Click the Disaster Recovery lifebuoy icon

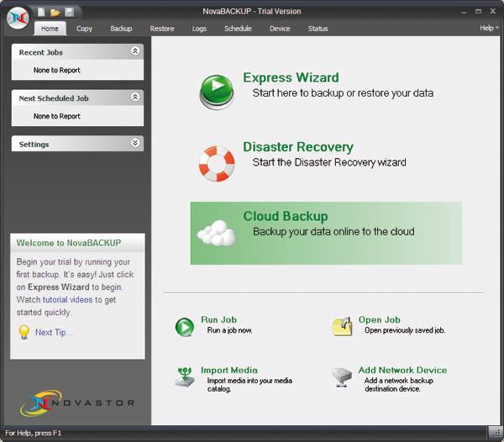(217, 164)
